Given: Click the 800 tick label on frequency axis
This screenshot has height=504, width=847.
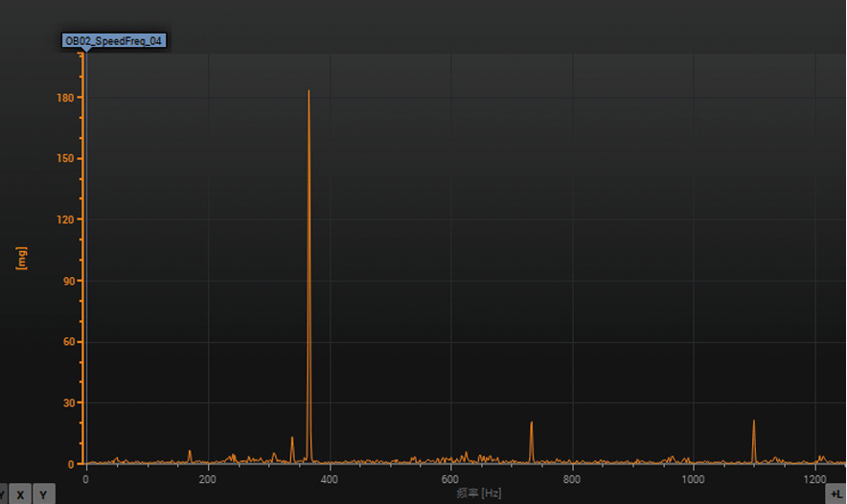Looking at the screenshot, I should point(572,480).
